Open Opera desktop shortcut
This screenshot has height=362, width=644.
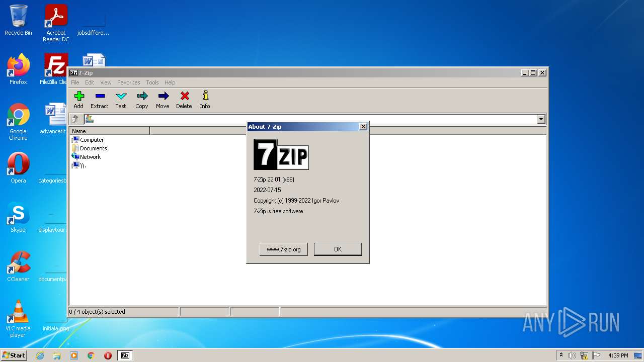pos(18,167)
